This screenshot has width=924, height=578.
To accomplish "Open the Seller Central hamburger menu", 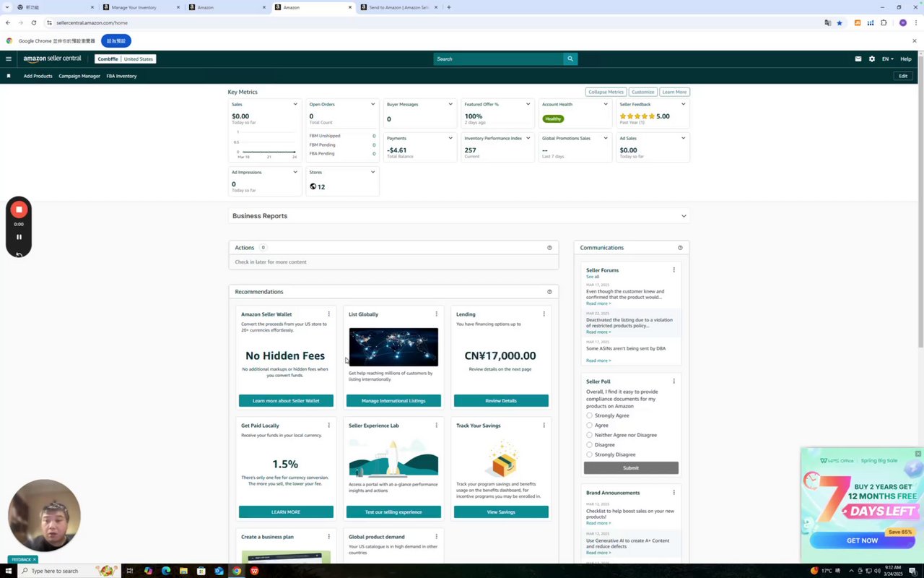I will point(9,59).
